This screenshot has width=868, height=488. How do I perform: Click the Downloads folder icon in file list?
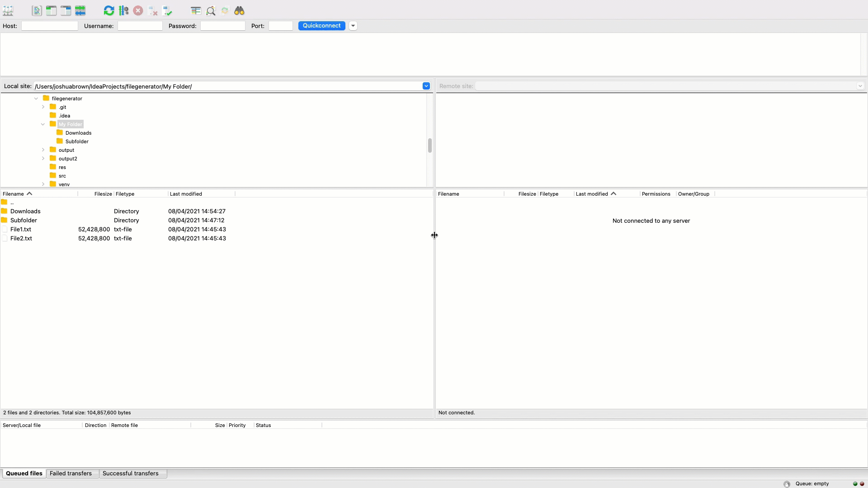click(x=4, y=211)
